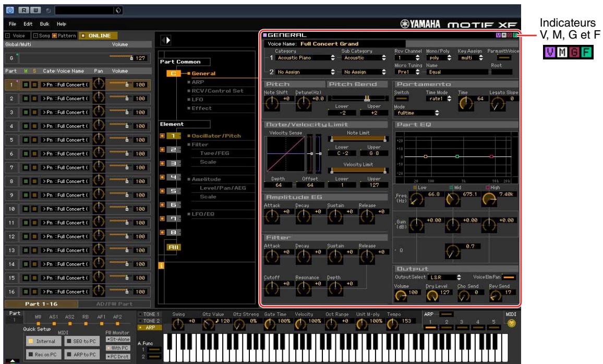
Task: Click the MIDI indicator icon at bottom right
Action: 511,324
